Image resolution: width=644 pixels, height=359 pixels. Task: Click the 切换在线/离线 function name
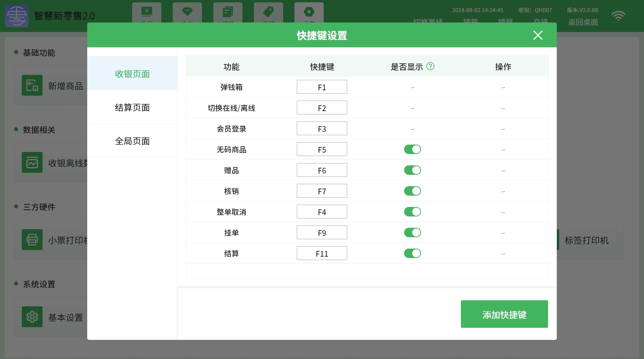[231, 108]
